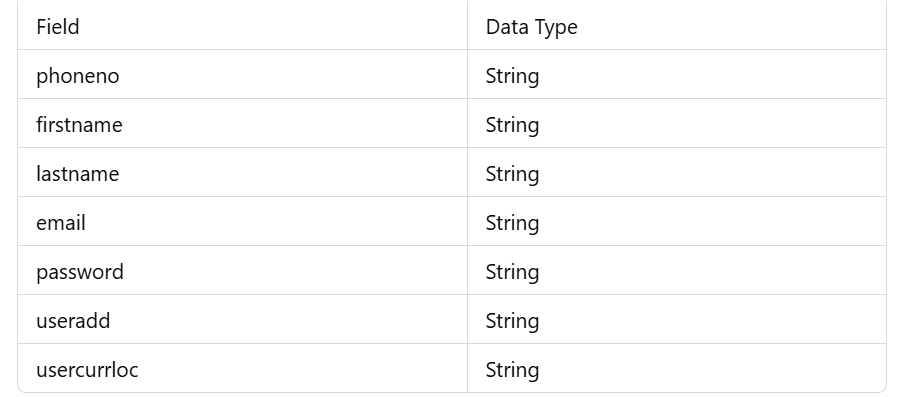Click String data type for lastname
Viewport: 904px width, 397px height.
pyautogui.click(x=512, y=174)
